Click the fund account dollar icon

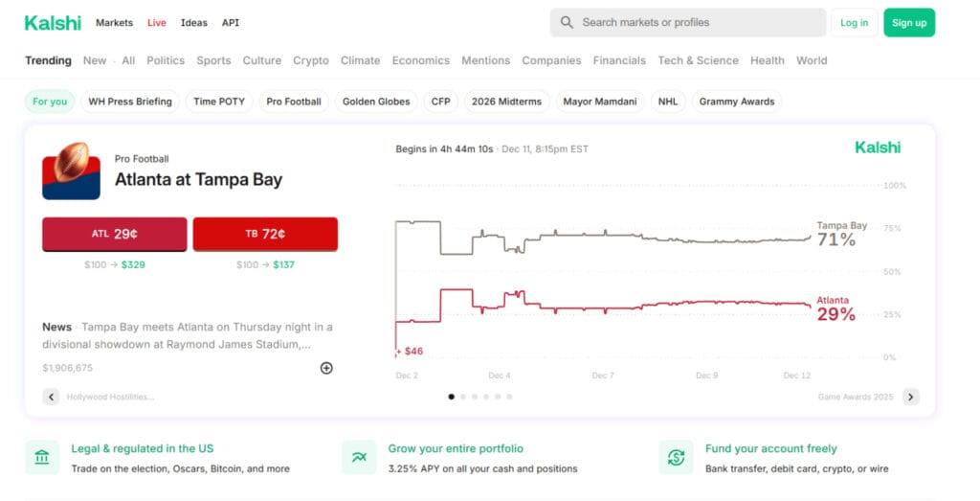(676, 458)
